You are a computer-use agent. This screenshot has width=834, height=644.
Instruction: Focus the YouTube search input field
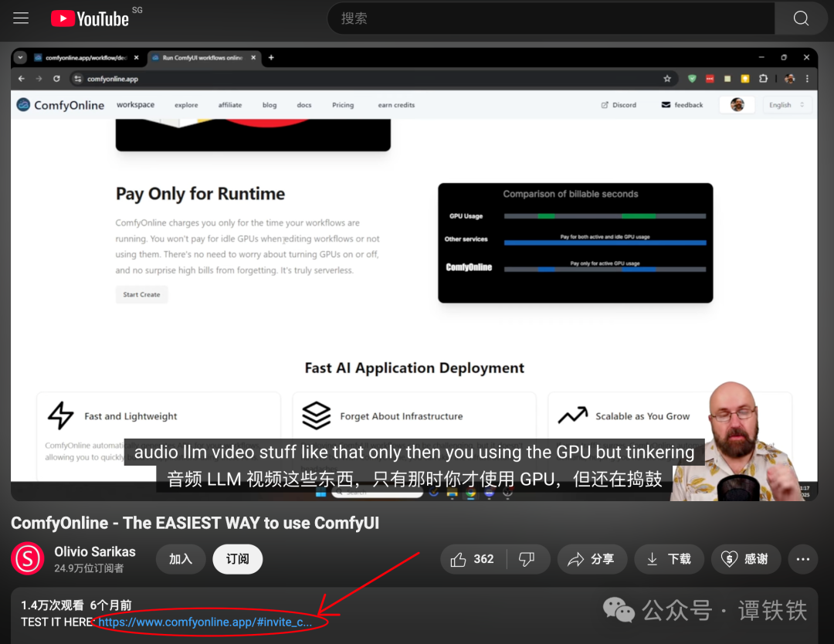point(551,18)
